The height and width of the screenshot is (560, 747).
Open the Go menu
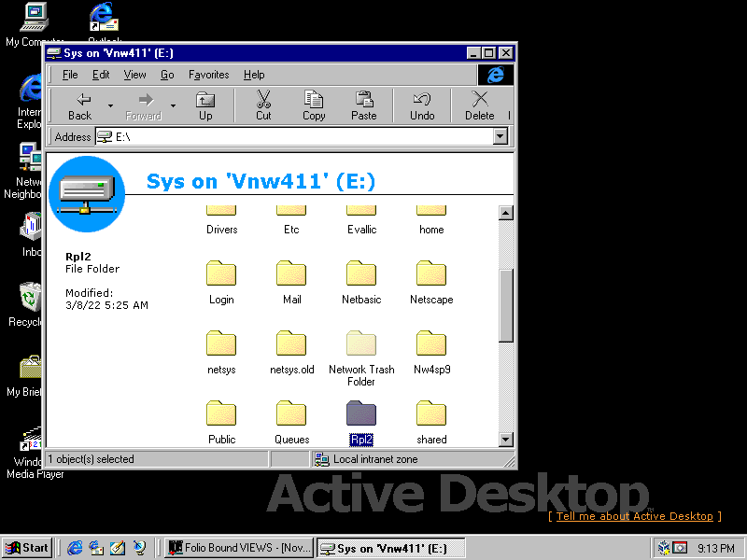pyautogui.click(x=167, y=75)
